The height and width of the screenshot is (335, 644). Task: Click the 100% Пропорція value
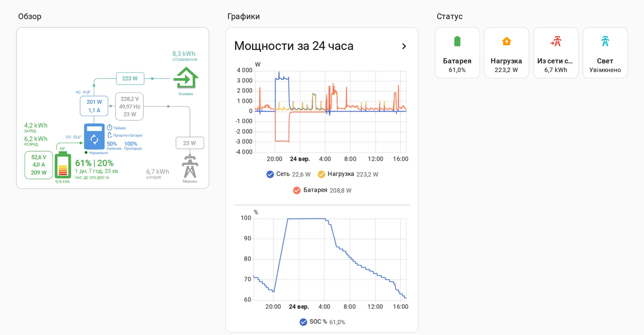click(131, 144)
